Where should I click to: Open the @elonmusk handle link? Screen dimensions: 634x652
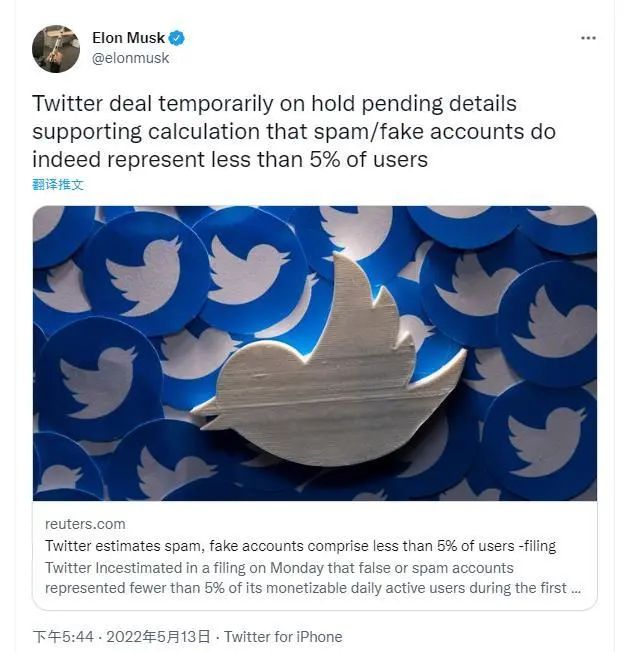pos(130,58)
